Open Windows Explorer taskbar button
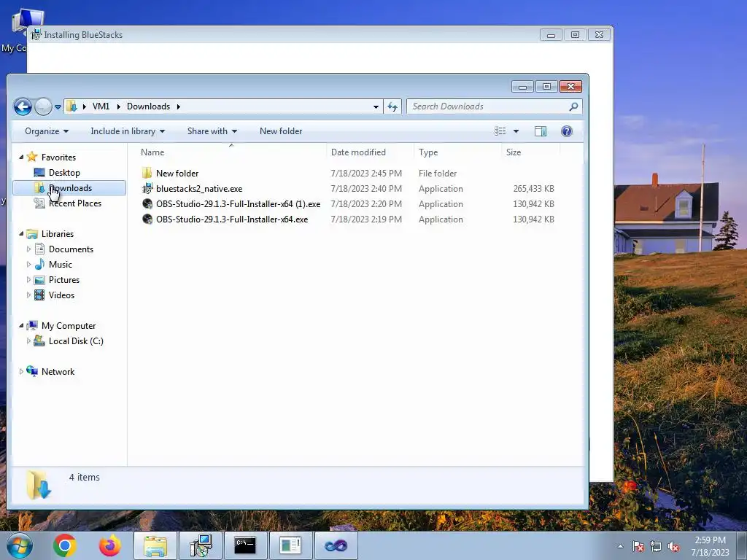Viewport: 747px width, 560px height. pos(155,545)
